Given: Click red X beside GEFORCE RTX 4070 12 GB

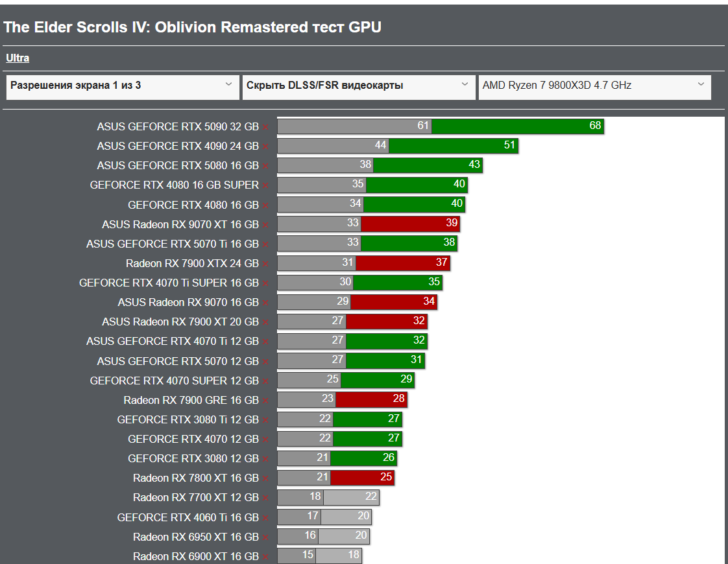Looking at the screenshot, I should pyautogui.click(x=265, y=440).
